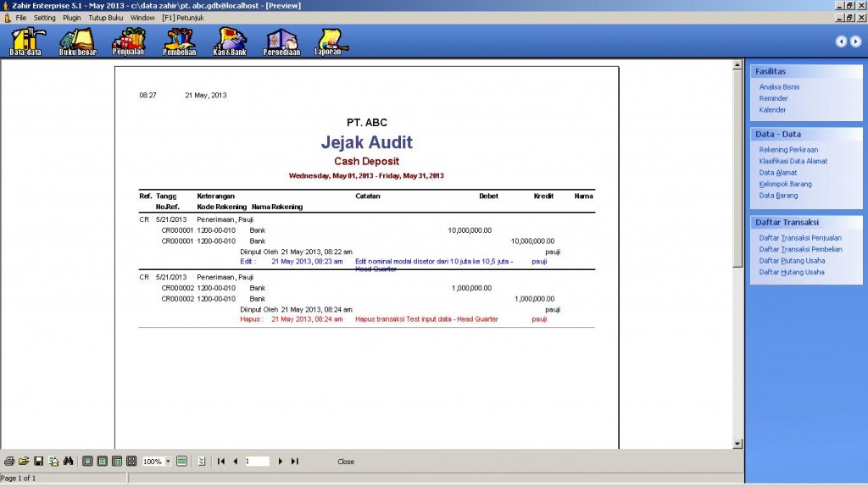Jump to the first report page

[221, 462]
